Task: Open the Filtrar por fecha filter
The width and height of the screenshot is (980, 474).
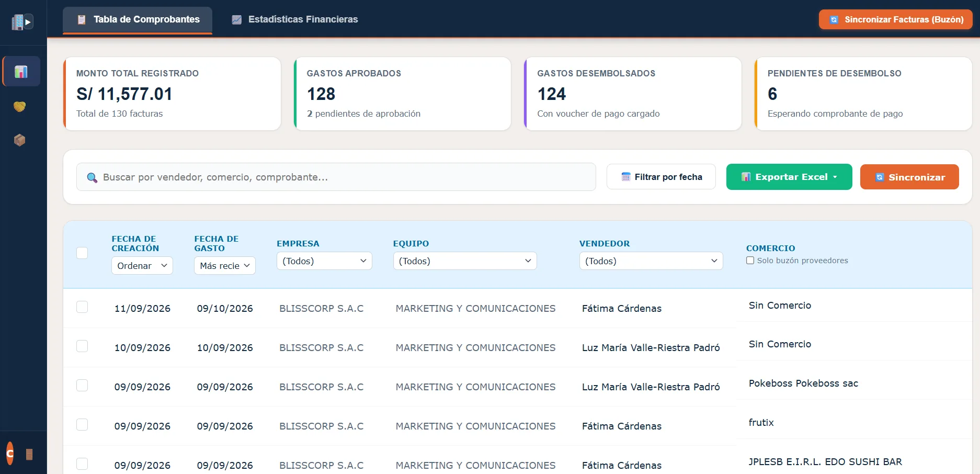Action: tap(661, 177)
